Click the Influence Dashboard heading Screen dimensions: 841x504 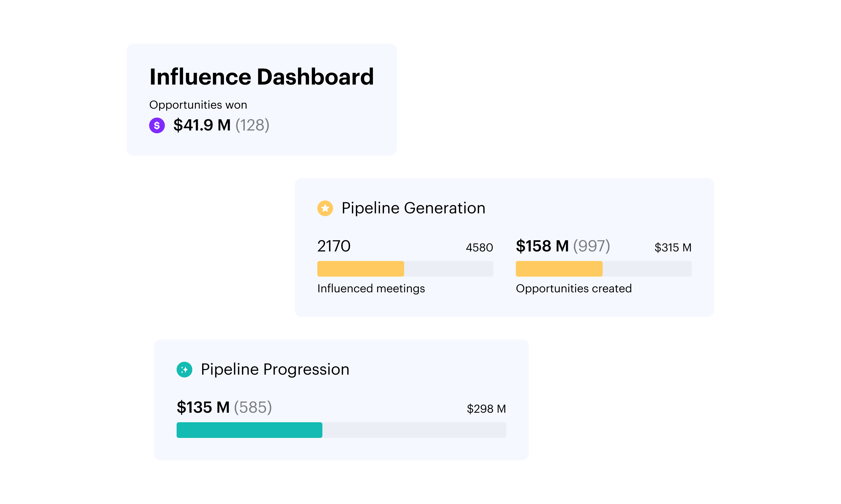[261, 77]
